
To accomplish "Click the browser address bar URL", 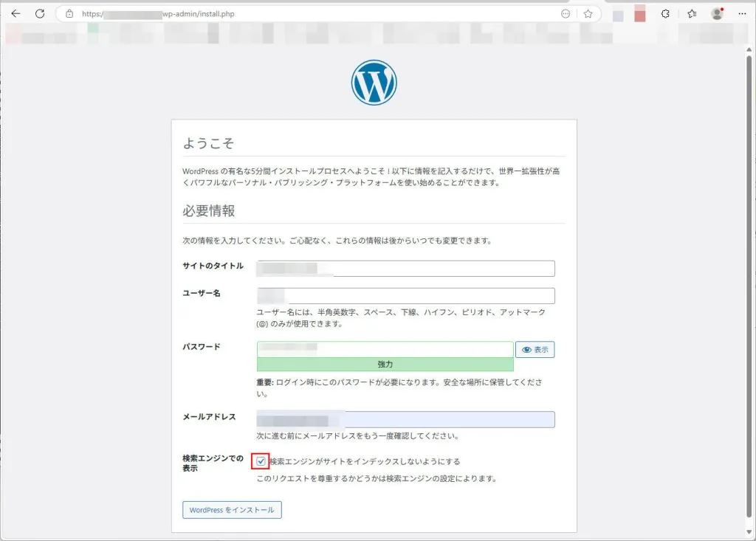I will (x=295, y=13).
